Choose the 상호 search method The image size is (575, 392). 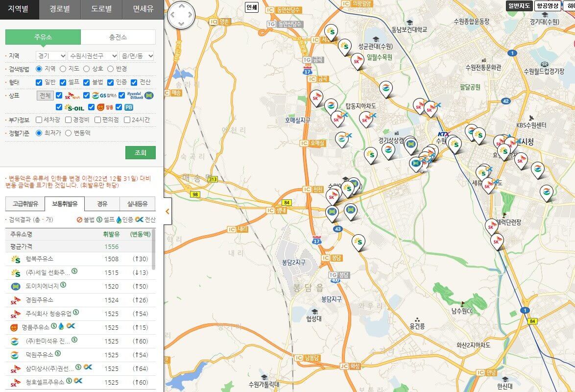[x=87, y=69]
